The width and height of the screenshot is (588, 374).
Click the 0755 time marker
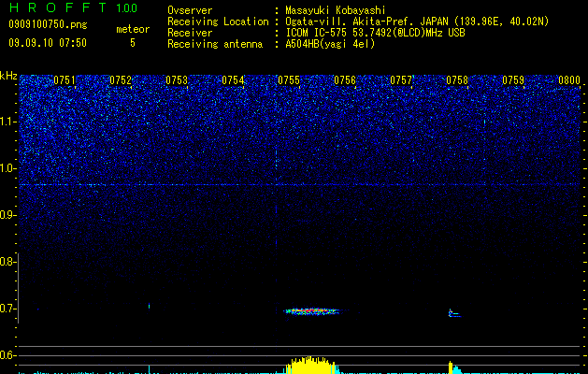(289, 80)
